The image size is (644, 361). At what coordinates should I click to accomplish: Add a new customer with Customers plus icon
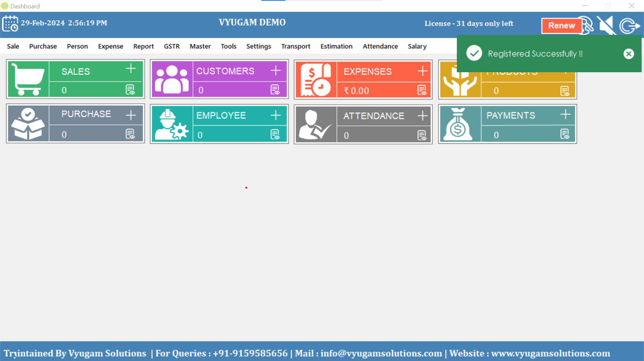pyautogui.click(x=276, y=71)
